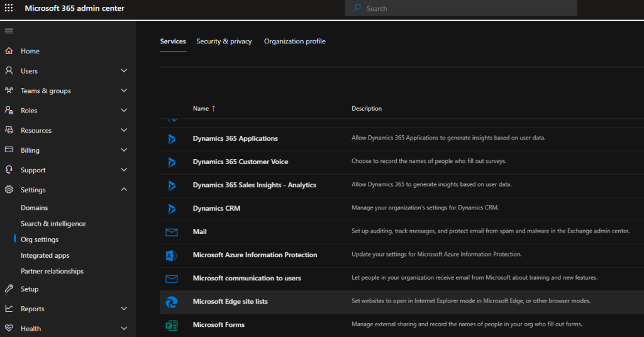
Task: Click the Dynamics 365 Applications icon
Action: tap(172, 139)
